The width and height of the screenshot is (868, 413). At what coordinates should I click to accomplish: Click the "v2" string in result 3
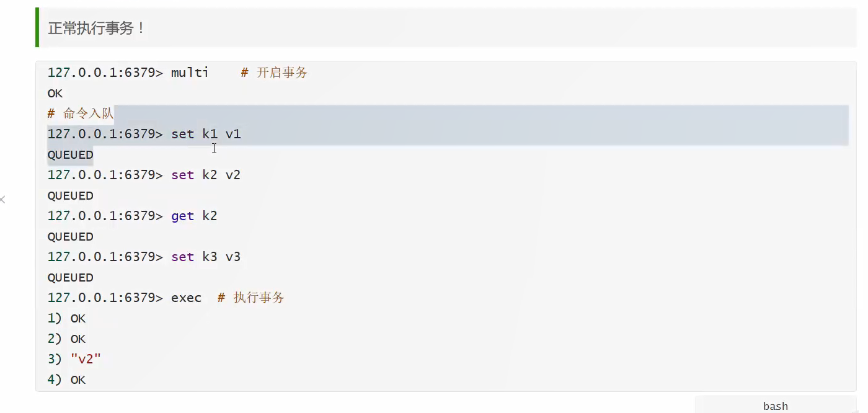[86, 359]
